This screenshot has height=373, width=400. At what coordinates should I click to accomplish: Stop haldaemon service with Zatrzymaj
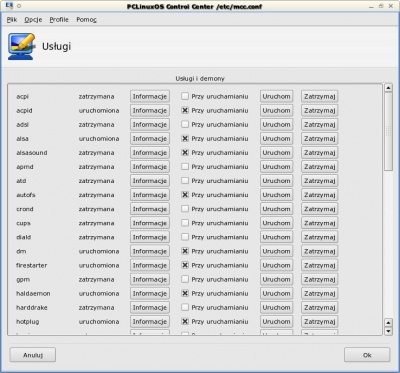320,293
